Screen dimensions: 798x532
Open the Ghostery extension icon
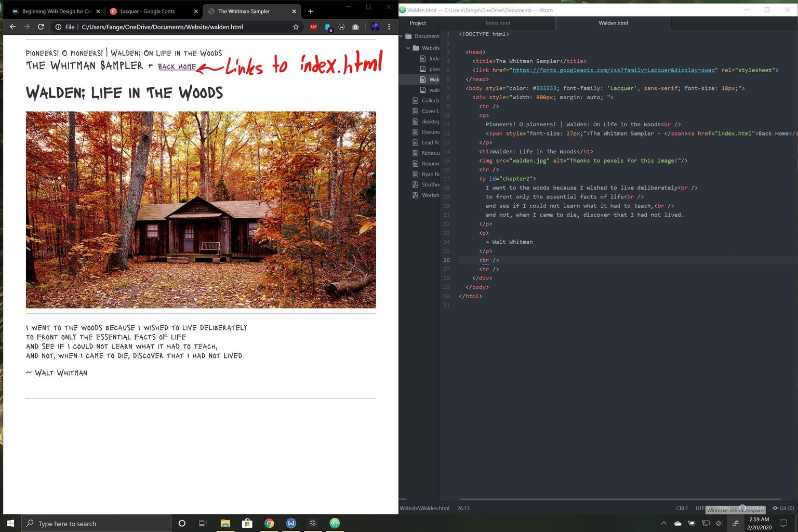coord(328,27)
